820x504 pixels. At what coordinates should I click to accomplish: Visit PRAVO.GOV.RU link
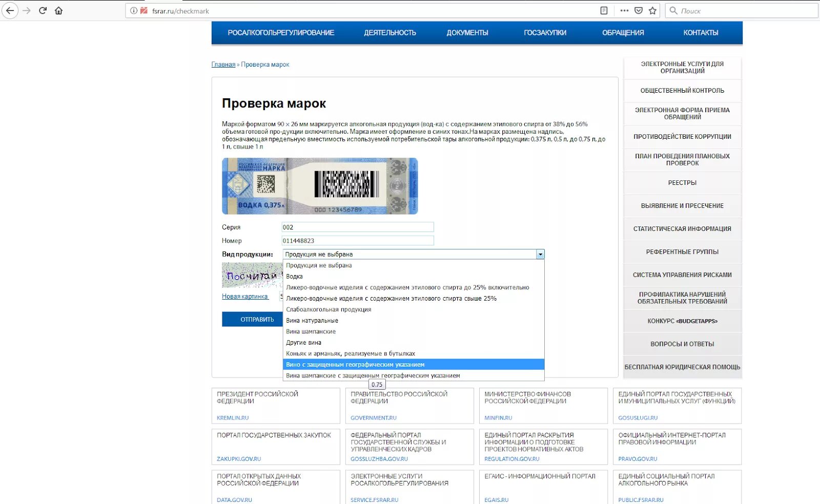coord(638,459)
